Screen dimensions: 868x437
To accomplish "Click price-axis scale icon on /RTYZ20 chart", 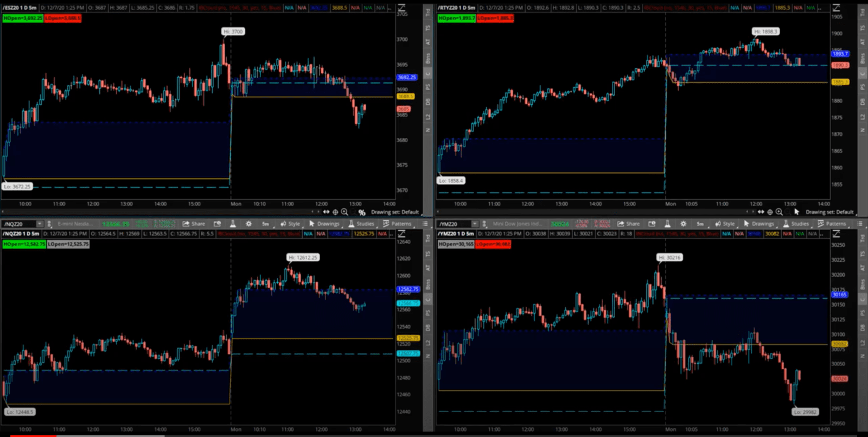I will point(836,8).
